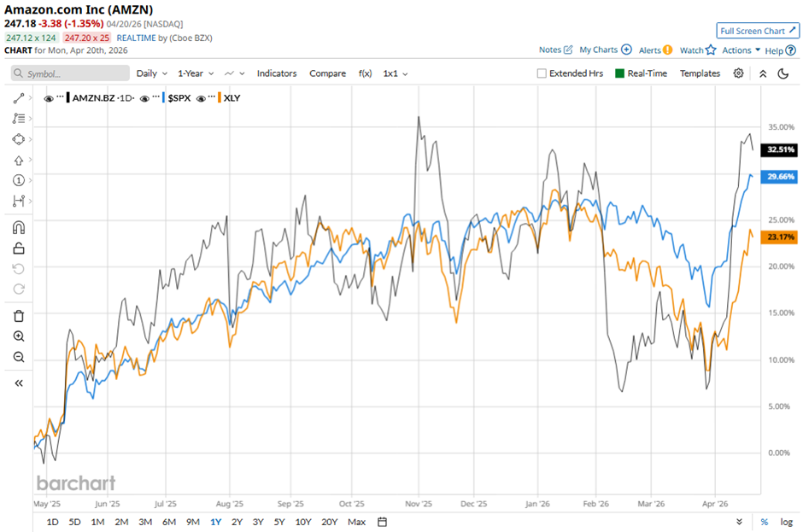803x532 pixels.
Task: Select the 1D time range
Action: 52,522
